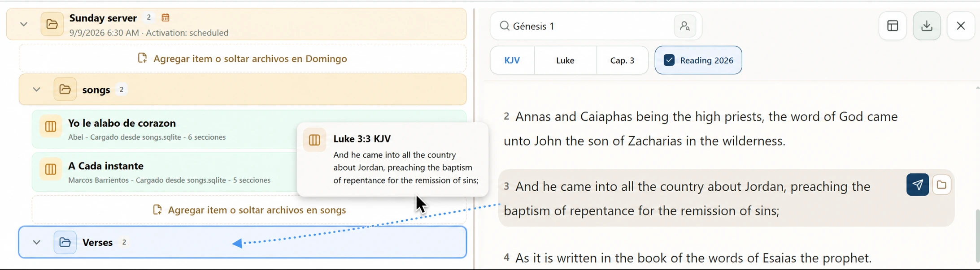This screenshot has height=270, width=980.
Task: Click Agregar item o soltar archivos en Domingo
Action: pyautogui.click(x=243, y=59)
